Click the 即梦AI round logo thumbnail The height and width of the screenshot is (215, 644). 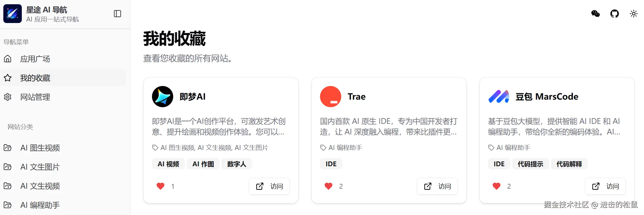tap(163, 97)
